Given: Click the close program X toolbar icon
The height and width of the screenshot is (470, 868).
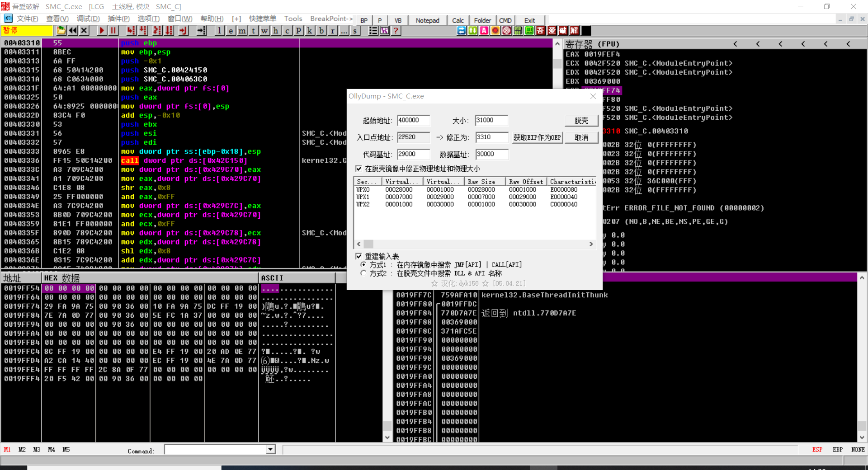Looking at the screenshot, I should [x=84, y=31].
